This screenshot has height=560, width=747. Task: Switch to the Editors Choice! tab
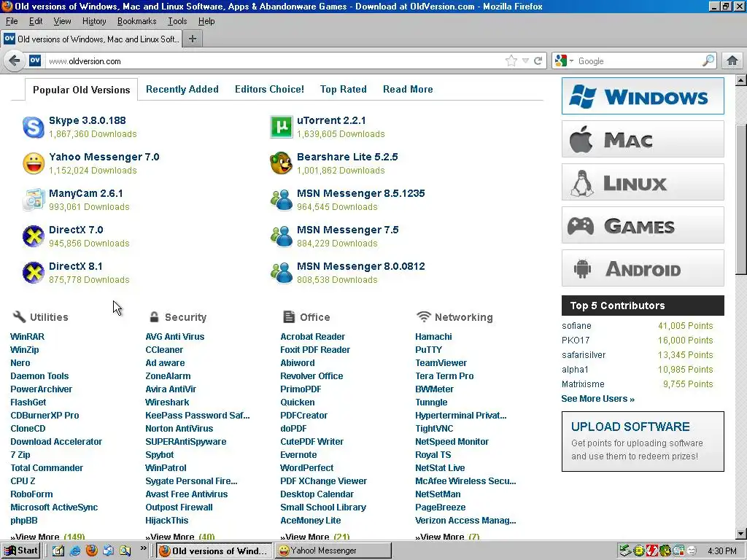click(269, 89)
